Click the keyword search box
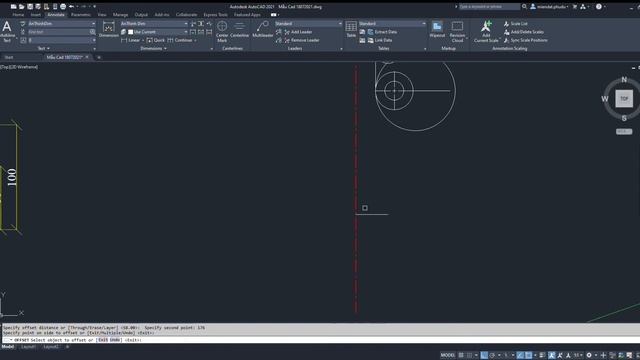This screenshot has width=640, height=360. [x=489, y=7]
